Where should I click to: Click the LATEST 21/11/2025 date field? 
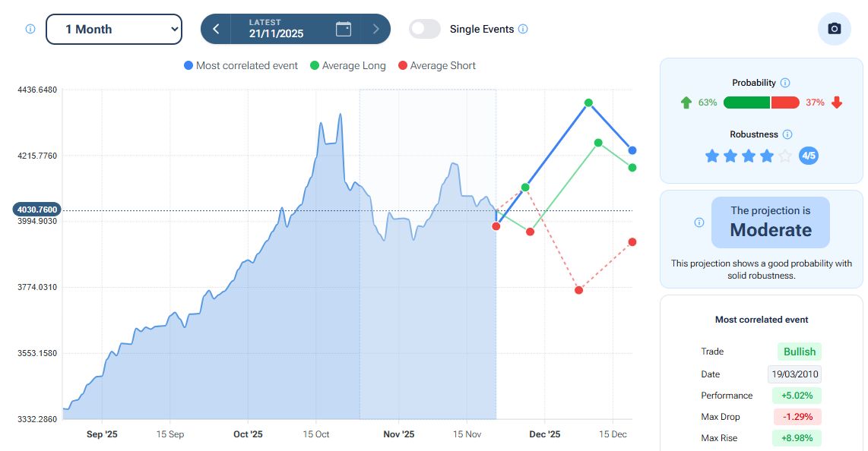[276, 29]
